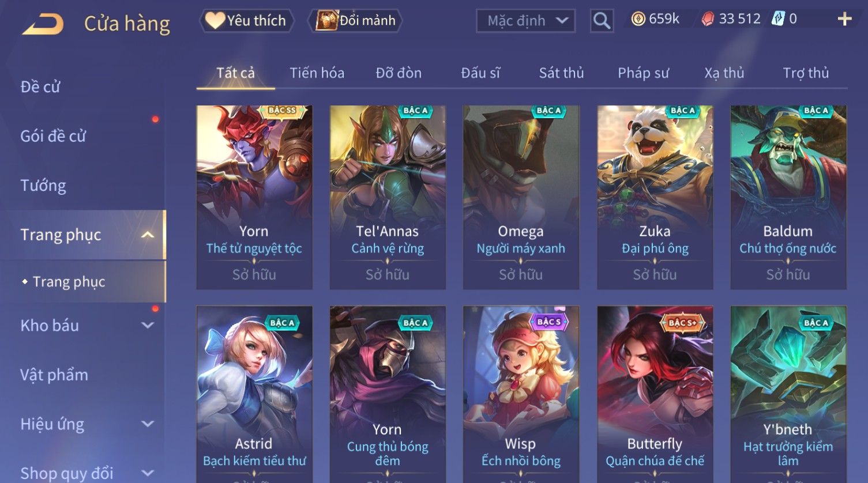Viewport: 868px width, 483px height.
Task: Expand the Hiệu ứng sidebar section
Action: tap(148, 424)
